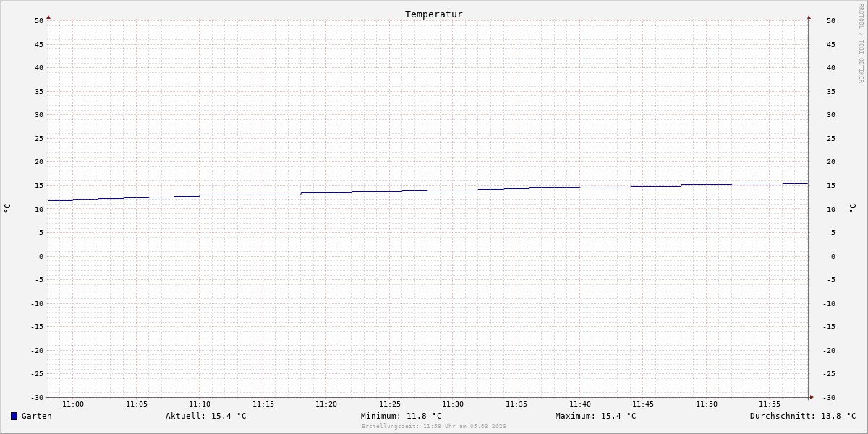Viewport: 868px width, 434px height.
Task: Select the Aktuell: 15.4 °C value
Action: [206, 416]
